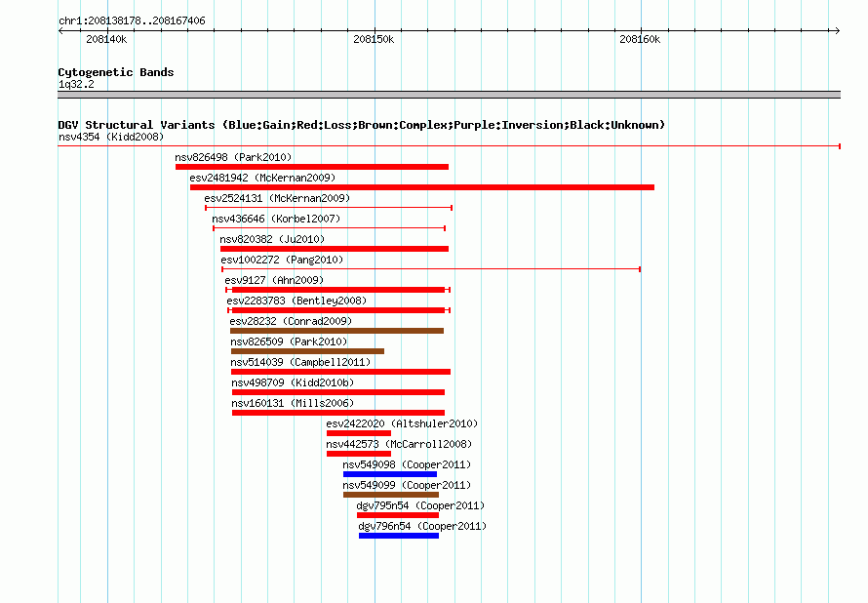
Task: Click the nsv4354 (Kidd2008) variant label
Action: (x=111, y=137)
